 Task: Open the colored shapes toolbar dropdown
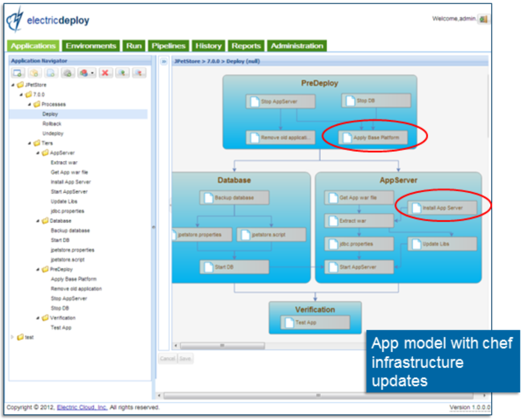86,73
